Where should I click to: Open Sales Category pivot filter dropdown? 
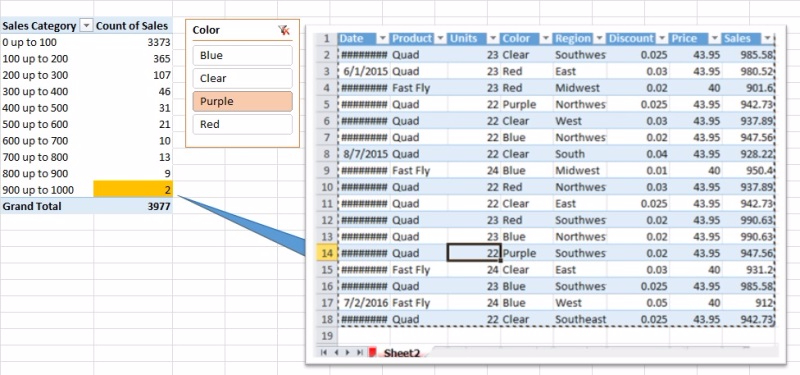pyautogui.click(x=87, y=26)
